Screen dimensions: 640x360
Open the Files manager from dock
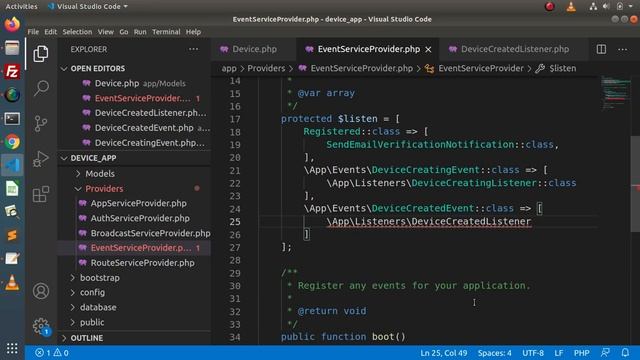pos(12,48)
